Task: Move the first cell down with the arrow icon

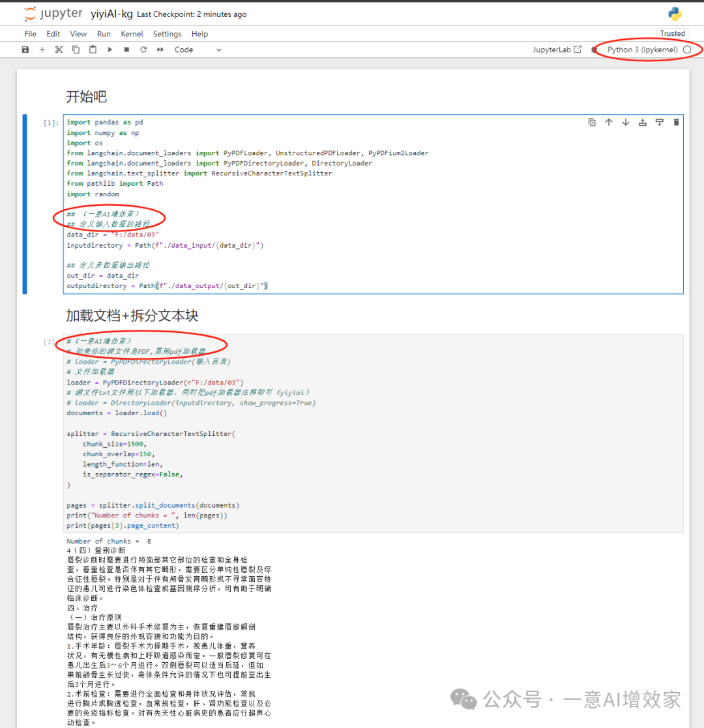Action: click(626, 122)
